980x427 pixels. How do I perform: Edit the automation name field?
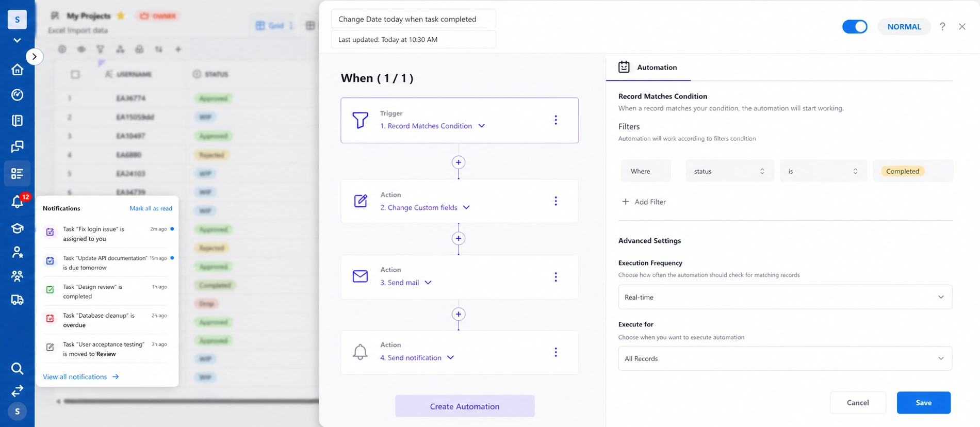(x=413, y=19)
